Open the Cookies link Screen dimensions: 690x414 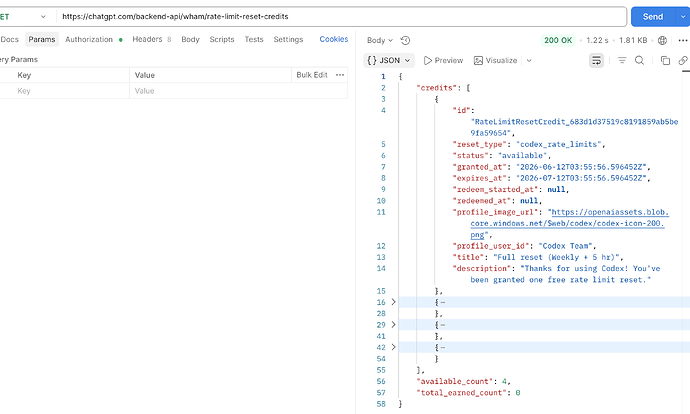click(334, 39)
